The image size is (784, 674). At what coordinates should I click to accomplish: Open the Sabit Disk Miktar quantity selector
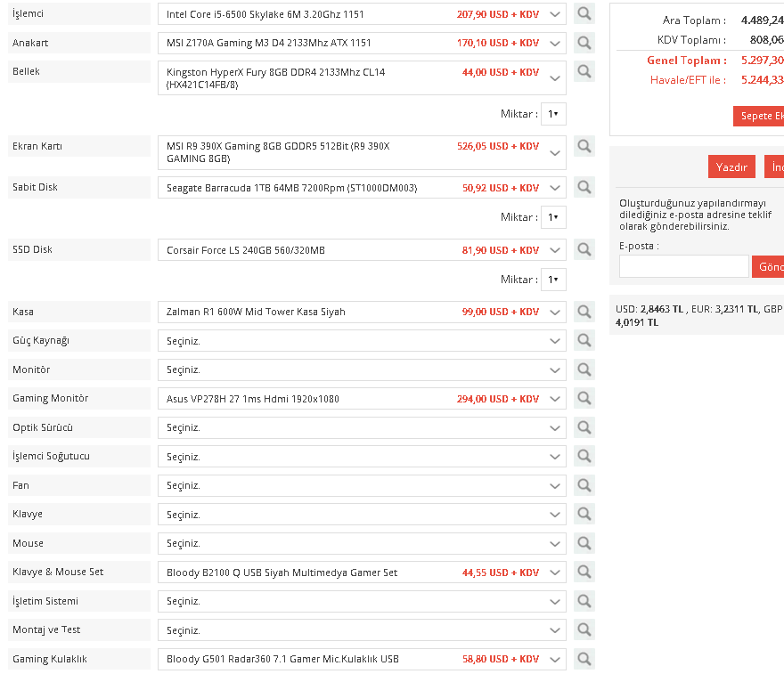[x=553, y=217]
